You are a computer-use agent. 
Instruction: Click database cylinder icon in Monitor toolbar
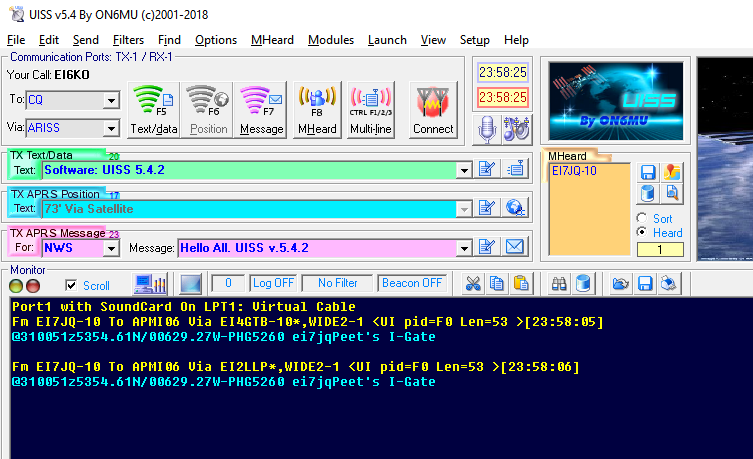pos(583,284)
